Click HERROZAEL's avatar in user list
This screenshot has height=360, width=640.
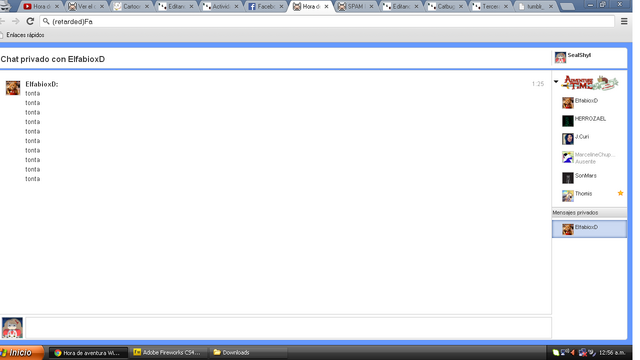pos(567,121)
